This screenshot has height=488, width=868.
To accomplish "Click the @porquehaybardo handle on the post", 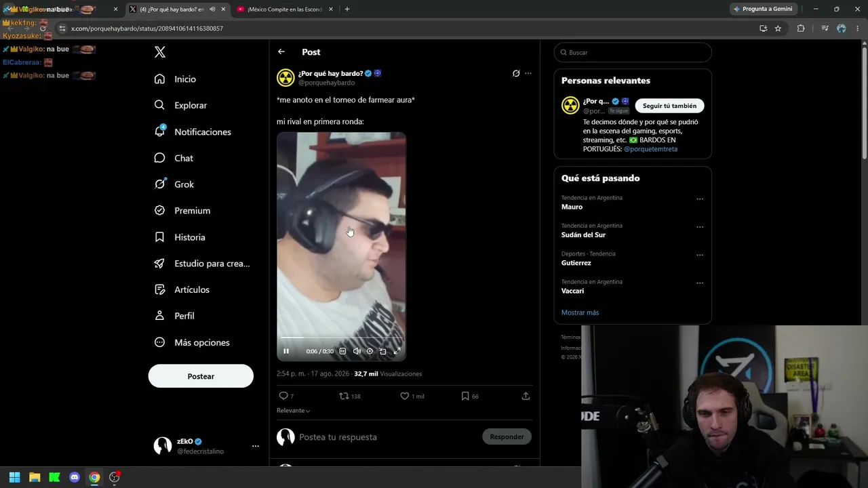I will point(326,83).
